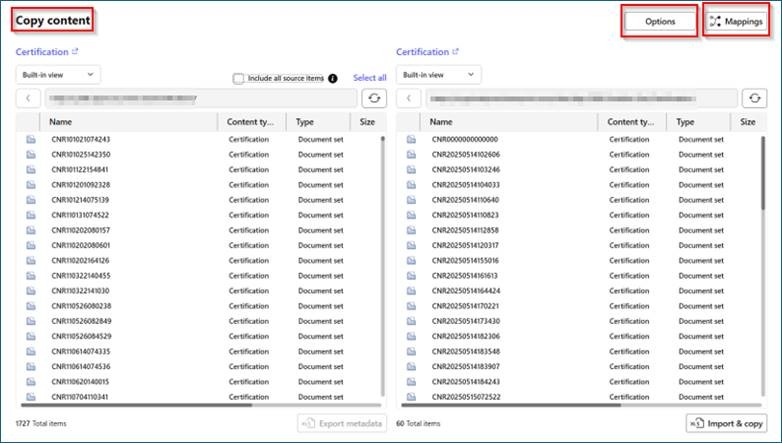This screenshot has height=443, width=782.
Task: Show info about including source items
Action: tap(333, 78)
